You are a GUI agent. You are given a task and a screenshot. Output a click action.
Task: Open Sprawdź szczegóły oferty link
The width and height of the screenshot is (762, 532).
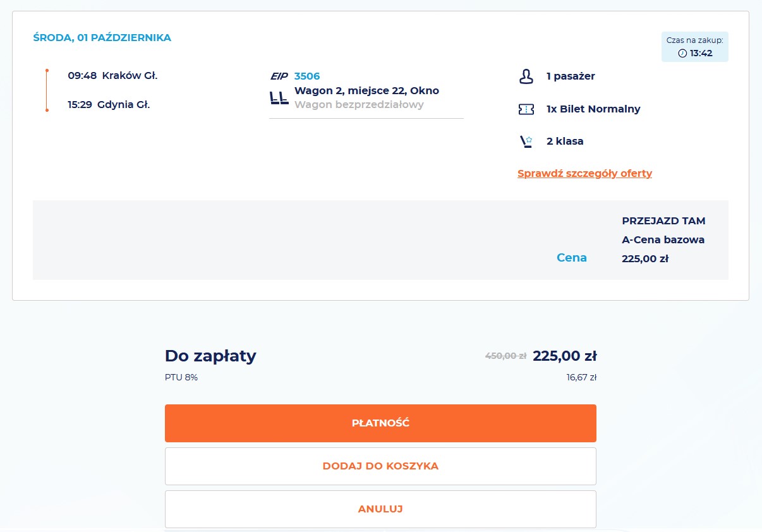tap(584, 173)
